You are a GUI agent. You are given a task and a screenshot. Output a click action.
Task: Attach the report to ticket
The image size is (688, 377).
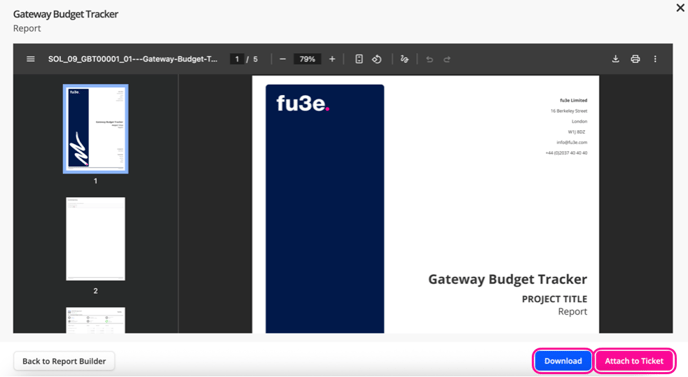click(634, 361)
